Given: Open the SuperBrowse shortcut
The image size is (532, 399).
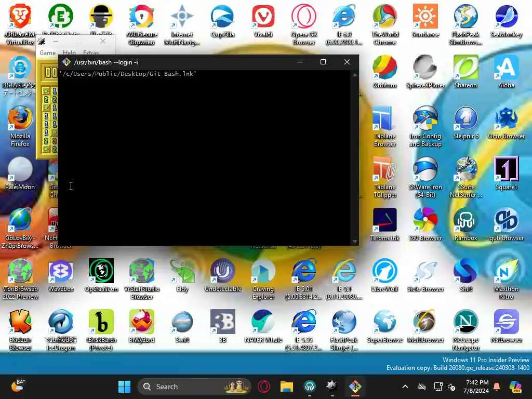Looking at the screenshot, I should pyautogui.click(x=385, y=326).
